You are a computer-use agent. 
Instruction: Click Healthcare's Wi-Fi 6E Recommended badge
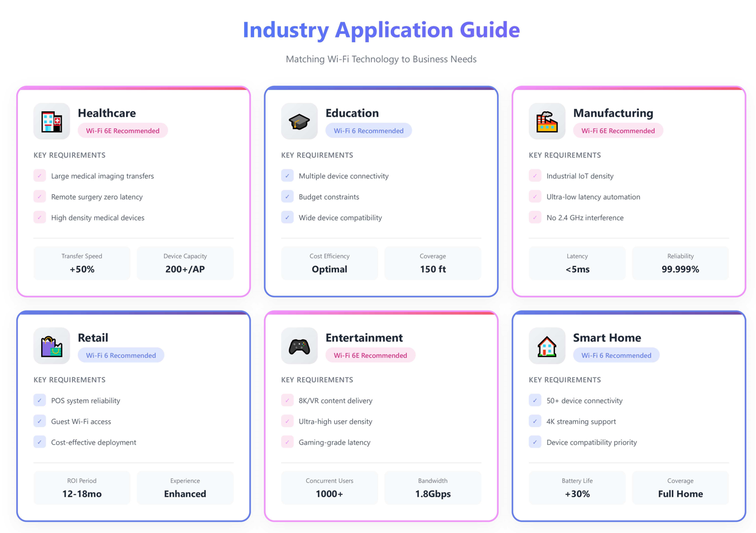(122, 131)
